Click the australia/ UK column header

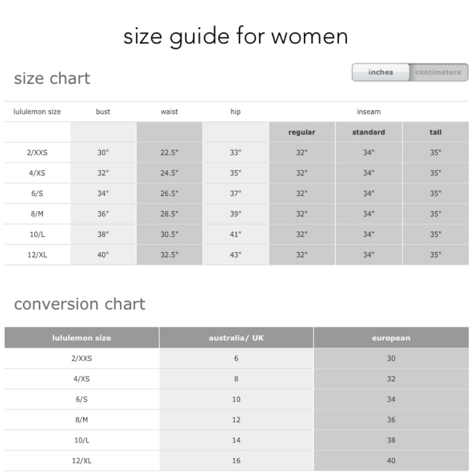click(x=236, y=338)
